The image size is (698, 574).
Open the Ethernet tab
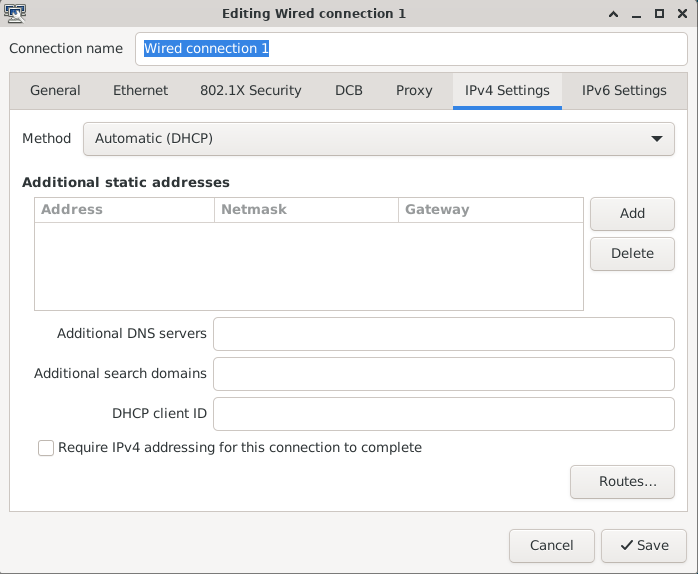[140, 90]
